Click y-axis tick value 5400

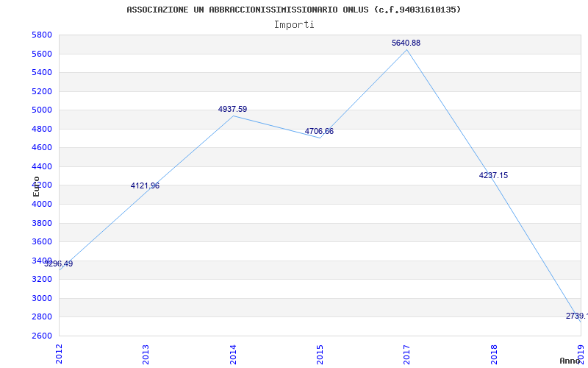click(42, 72)
